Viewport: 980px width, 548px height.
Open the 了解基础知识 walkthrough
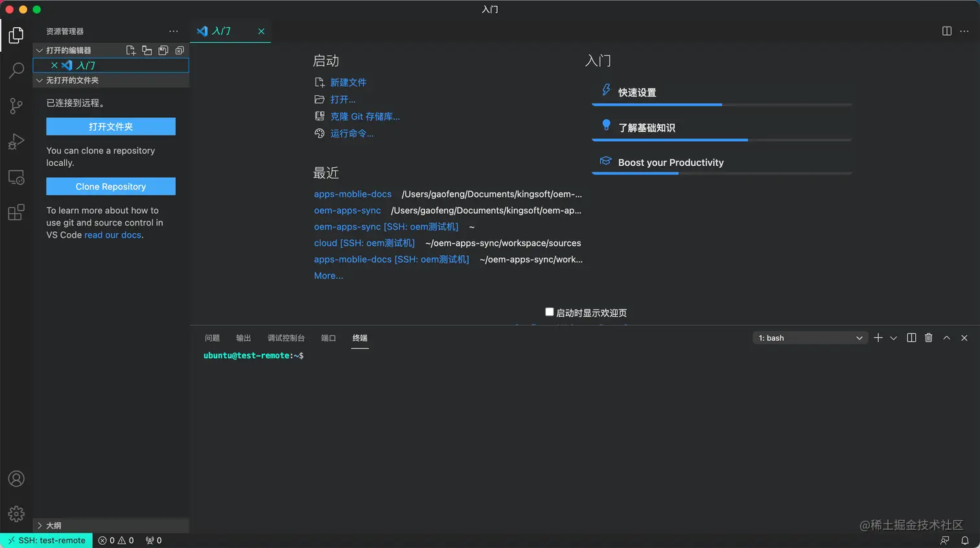click(x=722, y=128)
